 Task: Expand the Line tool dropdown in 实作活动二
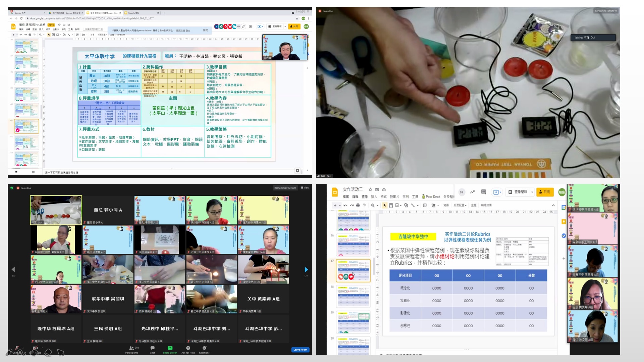[418, 205]
